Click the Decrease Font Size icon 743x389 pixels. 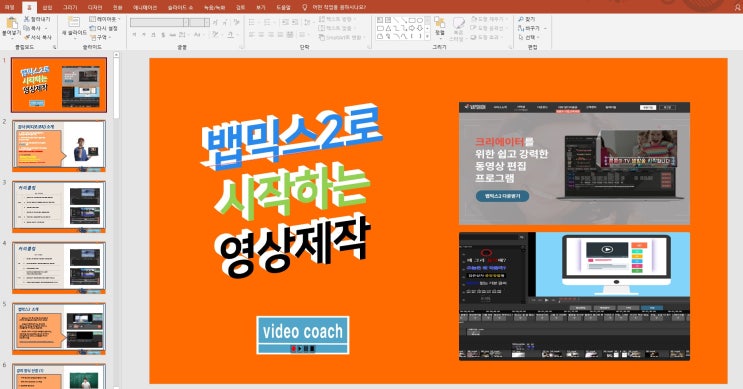tap(225, 22)
